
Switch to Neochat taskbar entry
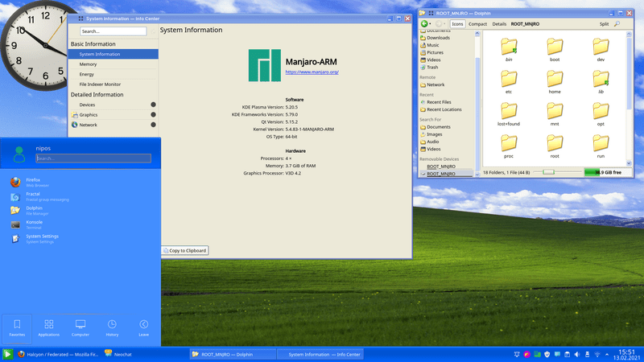(x=118, y=354)
